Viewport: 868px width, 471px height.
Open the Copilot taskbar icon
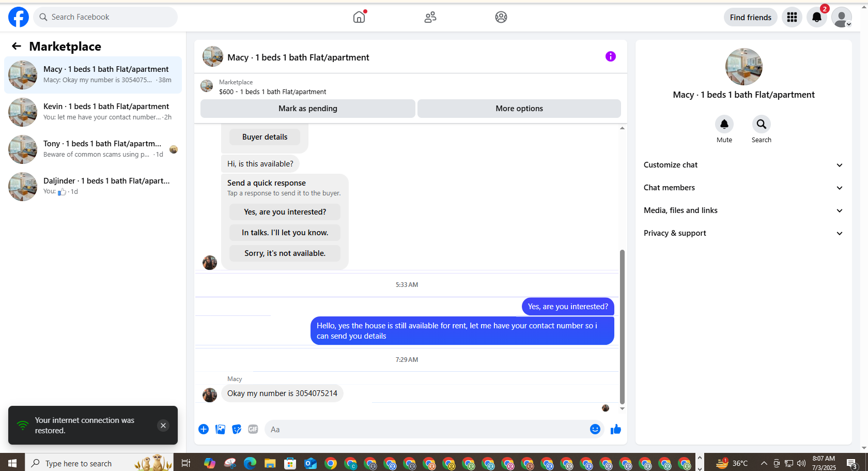(209, 463)
